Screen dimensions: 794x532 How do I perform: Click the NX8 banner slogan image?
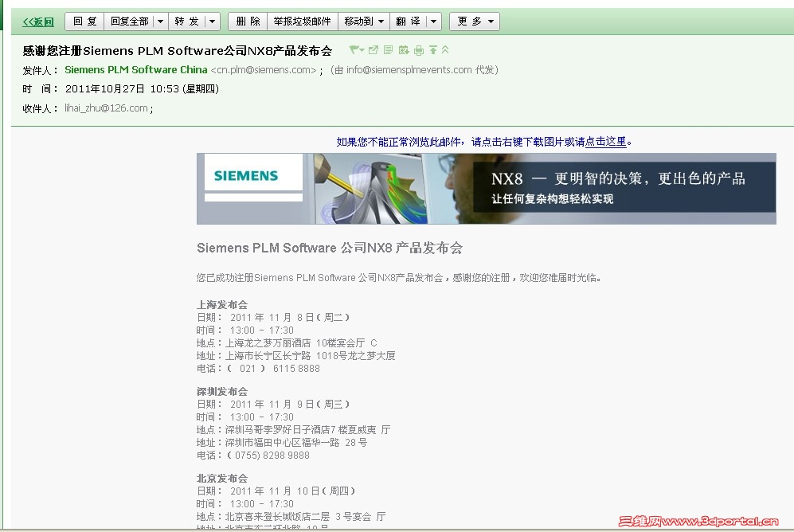coord(624,187)
